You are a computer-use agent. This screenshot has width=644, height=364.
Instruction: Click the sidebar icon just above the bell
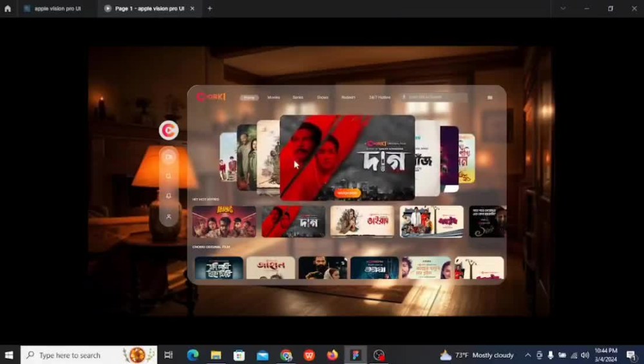coord(168,176)
